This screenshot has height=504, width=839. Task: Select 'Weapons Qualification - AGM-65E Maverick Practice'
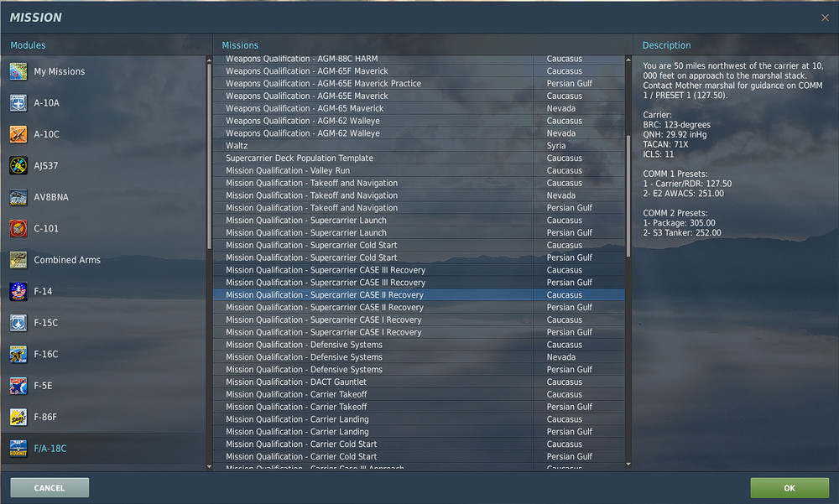[419, 84]
